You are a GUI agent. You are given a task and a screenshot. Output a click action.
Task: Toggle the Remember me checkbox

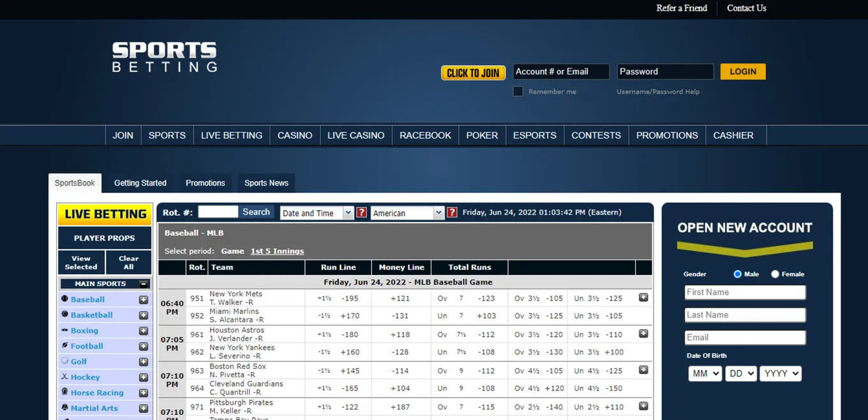(x=518, y=91)
